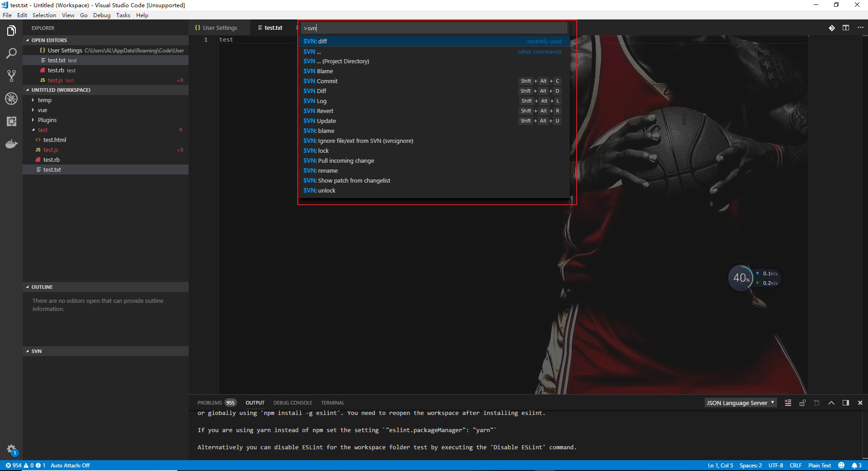Switch to the PROBLEMS panel tab
Screen dimensions: 868x471
[x=217, y=403]
